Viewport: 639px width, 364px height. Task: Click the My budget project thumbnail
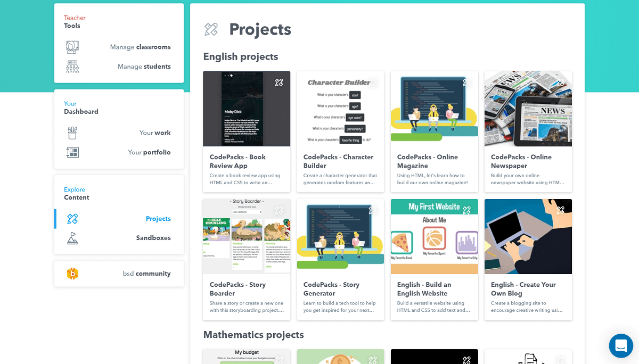click(x=247, y=357)
